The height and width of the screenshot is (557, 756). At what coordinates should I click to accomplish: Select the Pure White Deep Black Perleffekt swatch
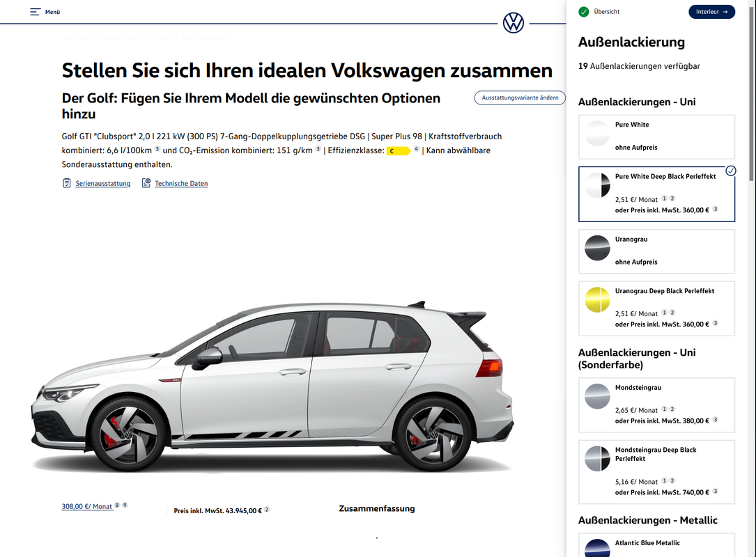click(x=597, y=185)
